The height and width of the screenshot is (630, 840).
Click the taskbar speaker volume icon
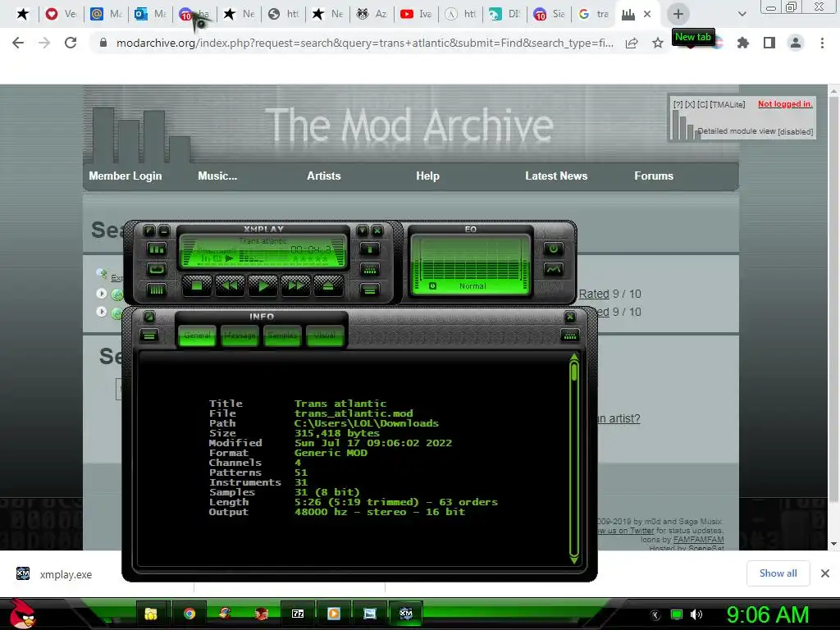[696, 614]
